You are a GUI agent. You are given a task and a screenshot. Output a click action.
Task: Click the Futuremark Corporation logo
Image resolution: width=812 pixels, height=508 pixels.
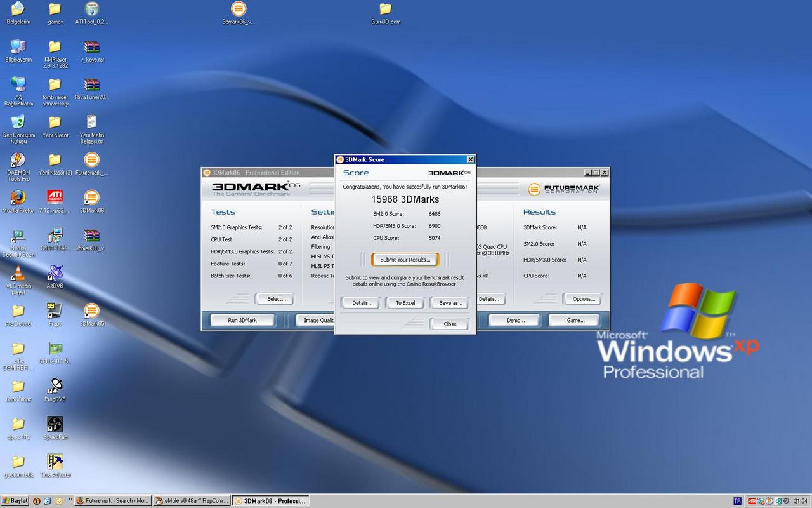click(x=563, y=189)
